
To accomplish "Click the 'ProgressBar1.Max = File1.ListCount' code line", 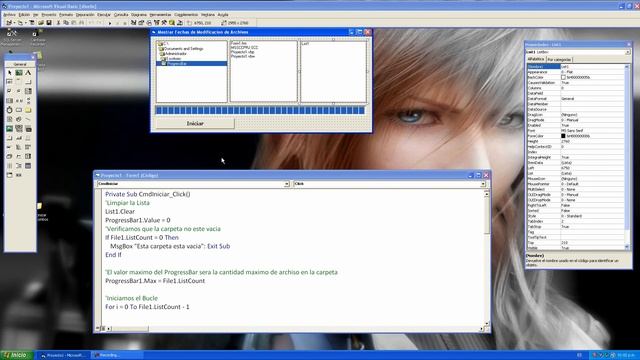I will [x=155, y=281].
